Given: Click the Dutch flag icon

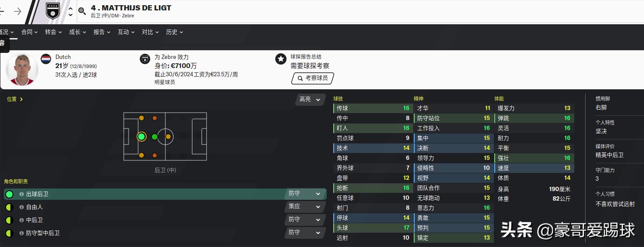Looking at the screenshot, I should (x=46, y=59).
